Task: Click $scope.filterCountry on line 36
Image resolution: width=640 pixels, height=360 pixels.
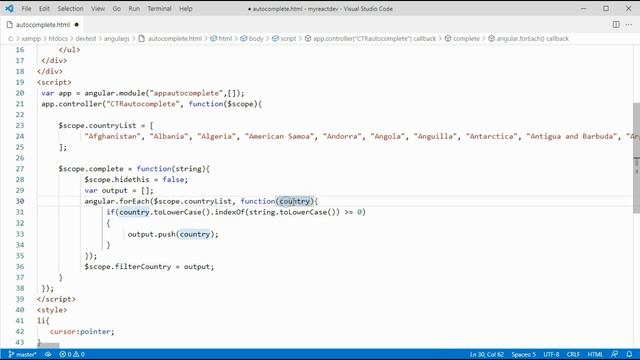Action: (128, 267)
